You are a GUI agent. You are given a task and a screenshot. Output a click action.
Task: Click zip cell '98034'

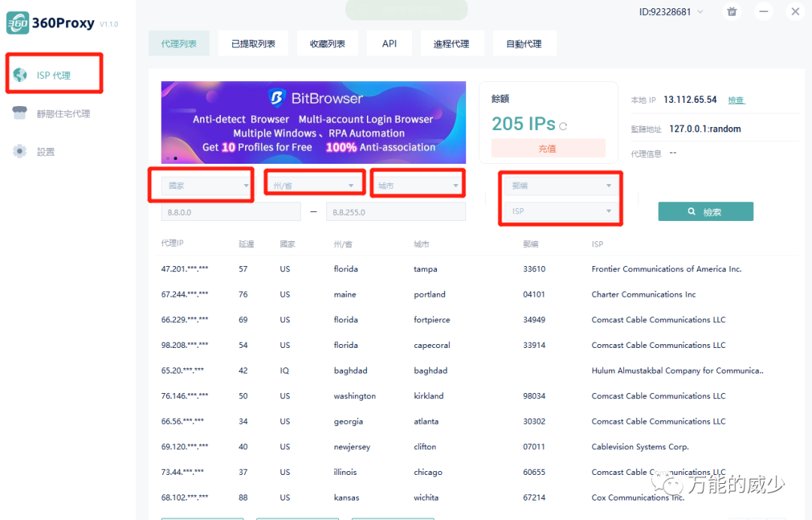[534, 396]
